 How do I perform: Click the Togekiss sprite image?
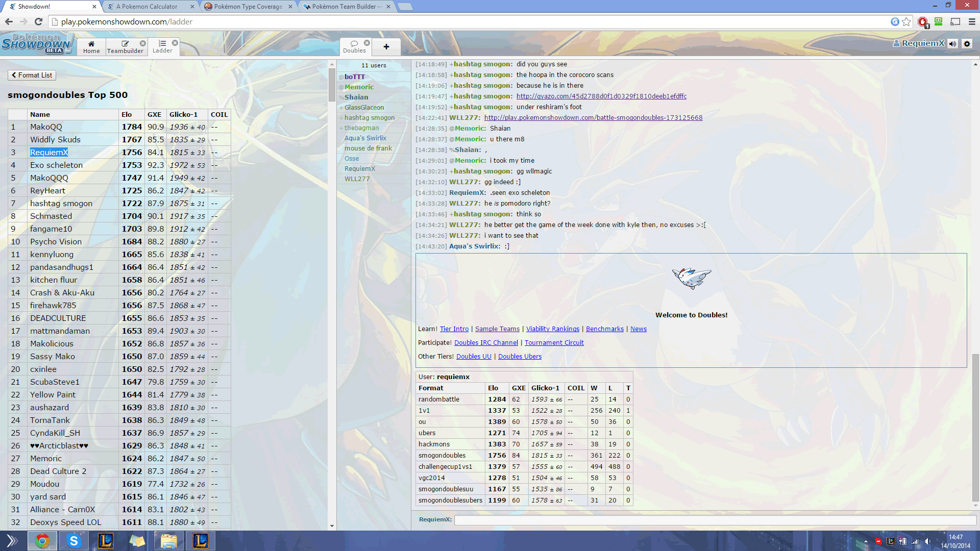pyautogui.click(x=692, y=278)
